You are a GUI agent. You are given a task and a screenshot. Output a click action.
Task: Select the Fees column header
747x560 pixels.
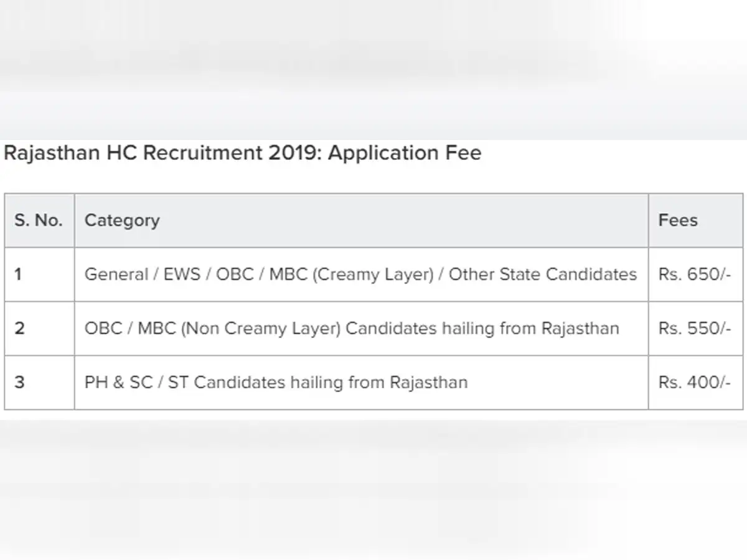tap(678, 220)
